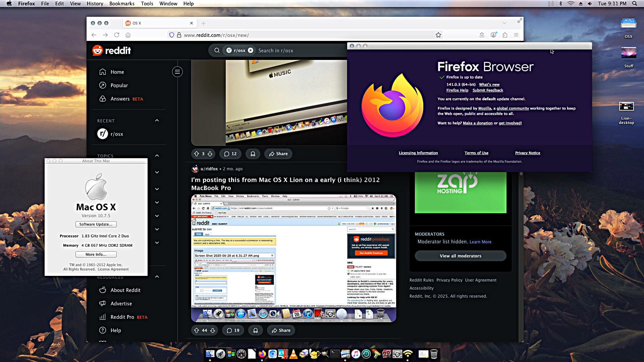The height and width of the screenshot is (362, 644).
Task: Expand the first topic chevron below TOPICS
Action: pyautogui.click(x=157, y=172)
